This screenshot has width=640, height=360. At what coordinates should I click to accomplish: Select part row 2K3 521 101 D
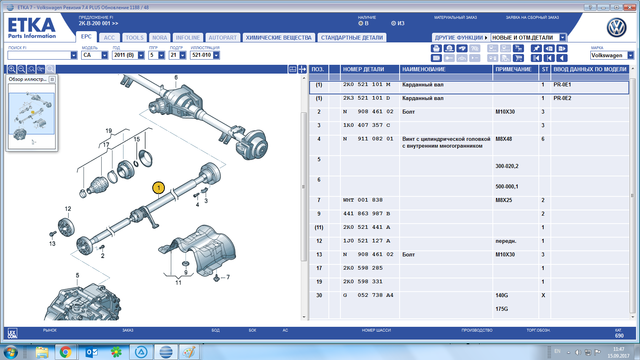click(469, 98)
